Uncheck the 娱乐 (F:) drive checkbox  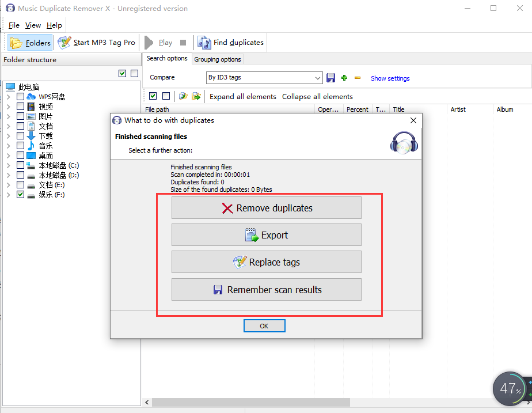[x=21, y=195]
